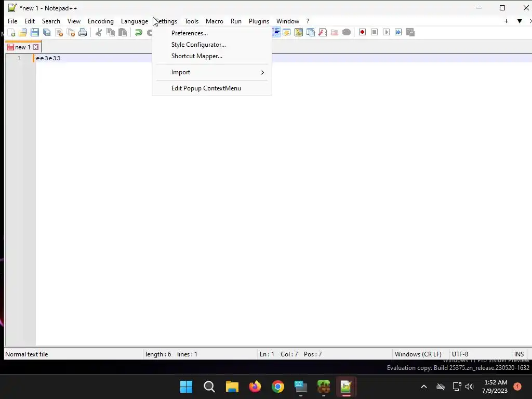
Task: Open the Macro menu
Action: 215,21
